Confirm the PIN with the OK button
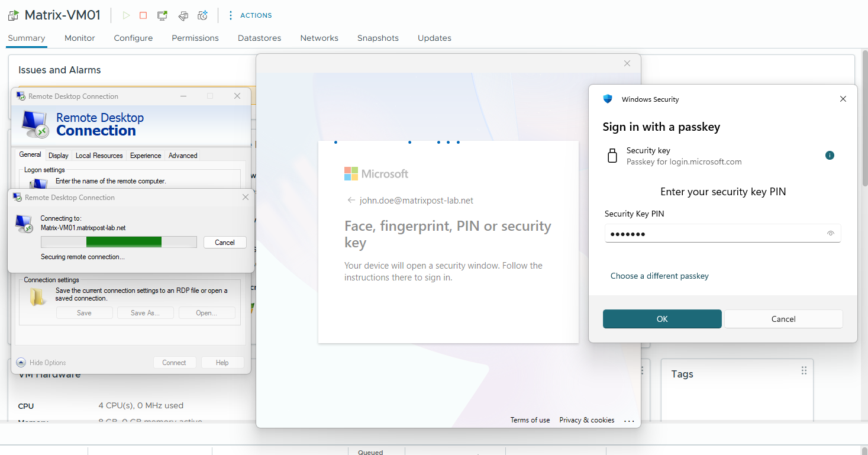The width and height of the screenshot is (868, 455). click(662, 319)
